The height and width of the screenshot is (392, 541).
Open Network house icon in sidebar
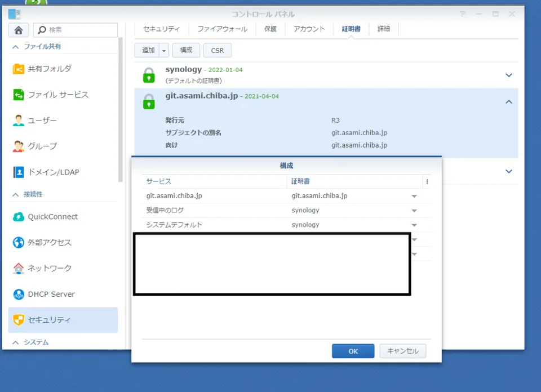[x=18, y=268]
